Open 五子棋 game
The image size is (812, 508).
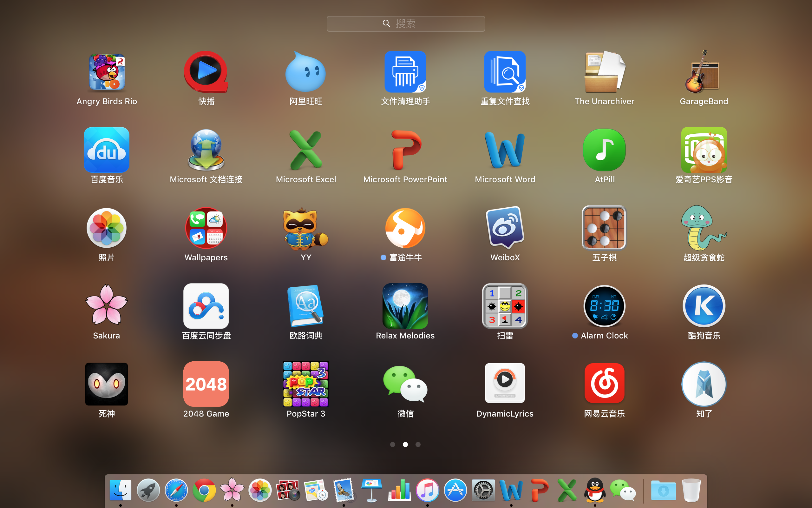[x=604, y=228]
